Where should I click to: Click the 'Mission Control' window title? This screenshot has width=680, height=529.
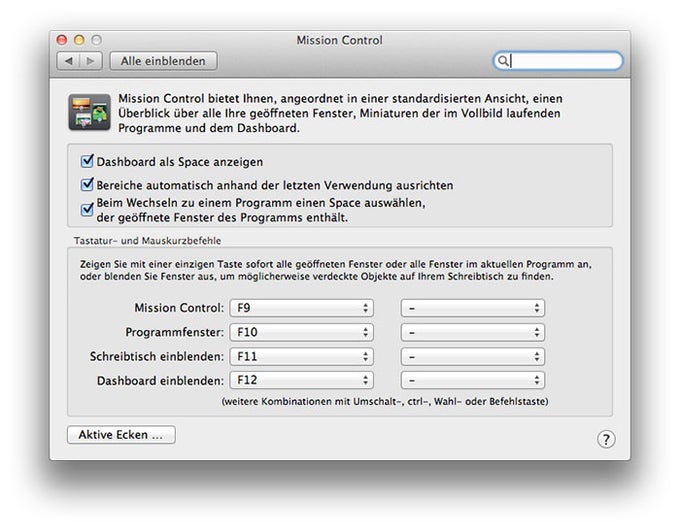pyautogui.click(x=339, y=40)
